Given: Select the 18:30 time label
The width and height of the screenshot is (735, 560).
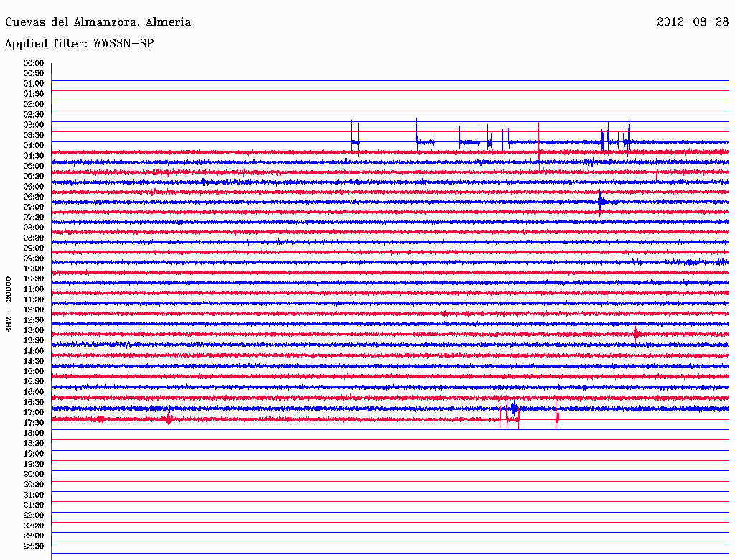Looking at the screenshot, I should pyautogui.click(x=34, y=444).
